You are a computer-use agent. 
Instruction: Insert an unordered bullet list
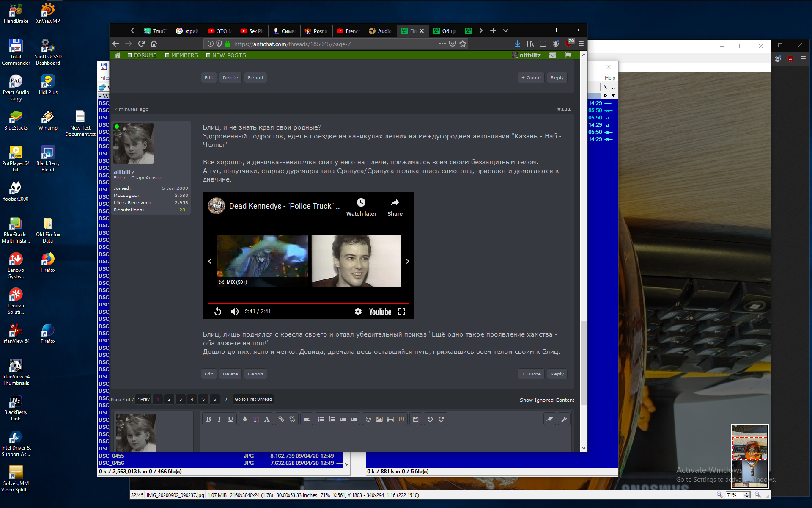(x=321, y=419)
